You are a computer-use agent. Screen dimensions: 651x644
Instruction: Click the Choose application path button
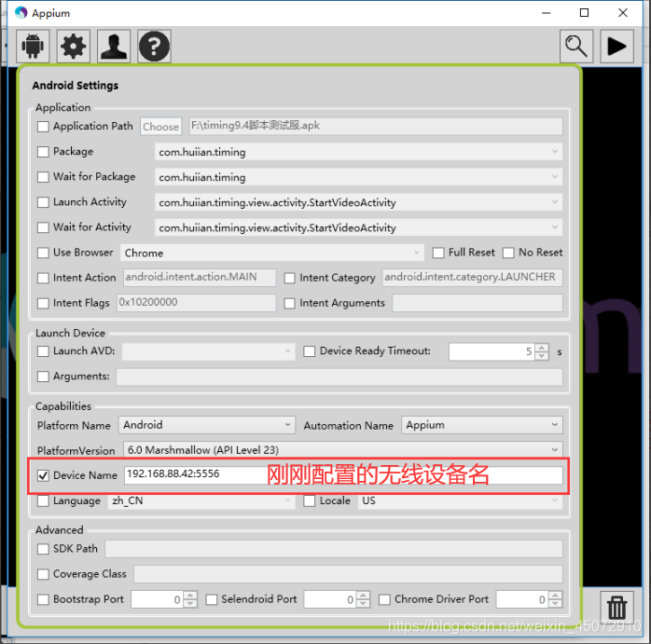[160, 127]
